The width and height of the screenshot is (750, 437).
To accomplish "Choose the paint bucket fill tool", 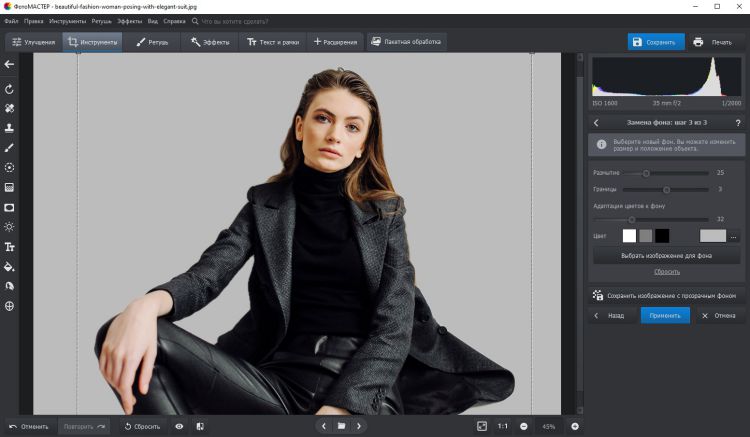I will point(9,267).
